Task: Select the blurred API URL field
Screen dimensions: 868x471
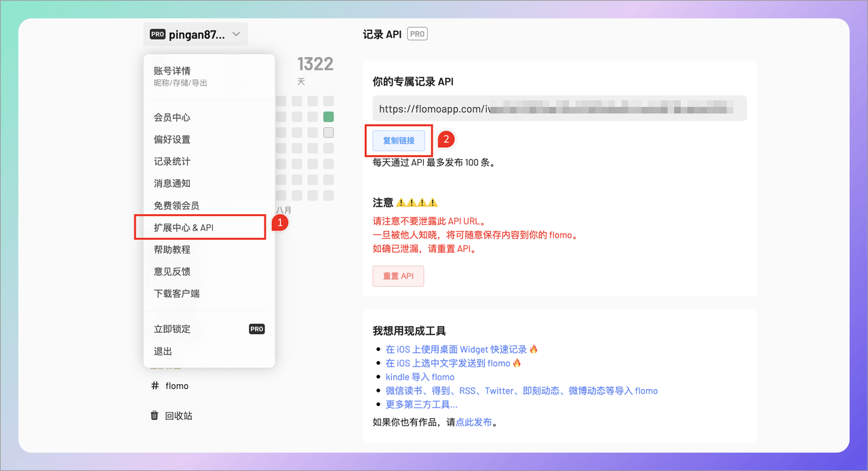Action: pyautogui.click(x=559, y=108)
